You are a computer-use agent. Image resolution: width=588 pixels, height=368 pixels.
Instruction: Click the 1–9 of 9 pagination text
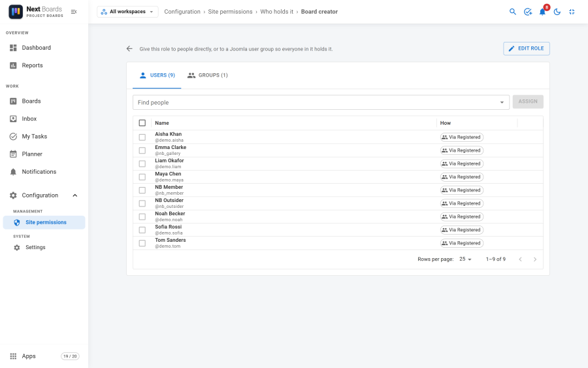coord(496,259)
